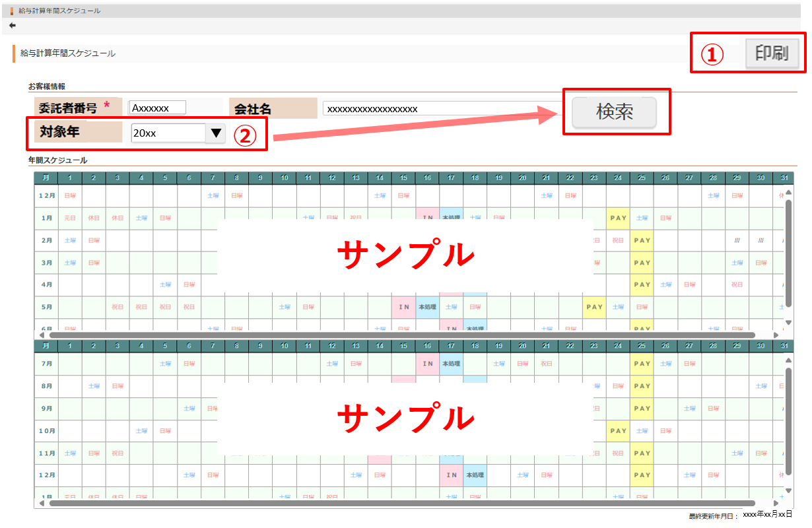This screenshot has height=528, width=812.
Task: Focus the 委託者番号 input field
Action: tap(158, 108)
